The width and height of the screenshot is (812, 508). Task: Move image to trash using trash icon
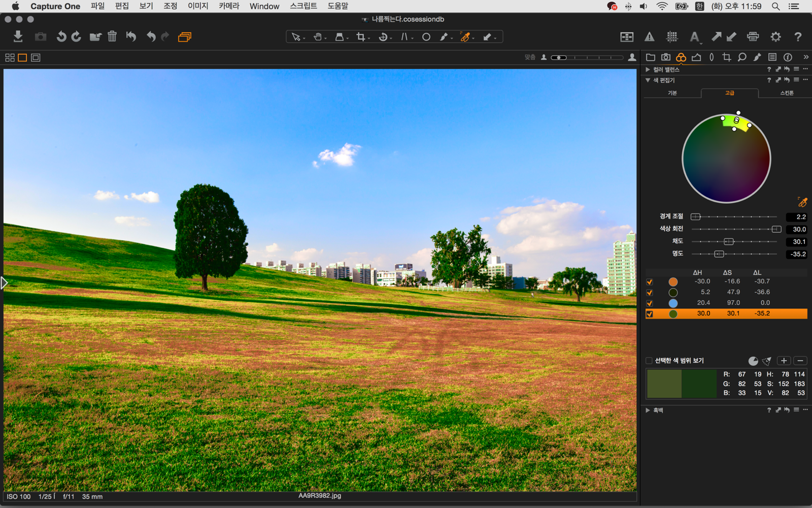coord(112,37)
